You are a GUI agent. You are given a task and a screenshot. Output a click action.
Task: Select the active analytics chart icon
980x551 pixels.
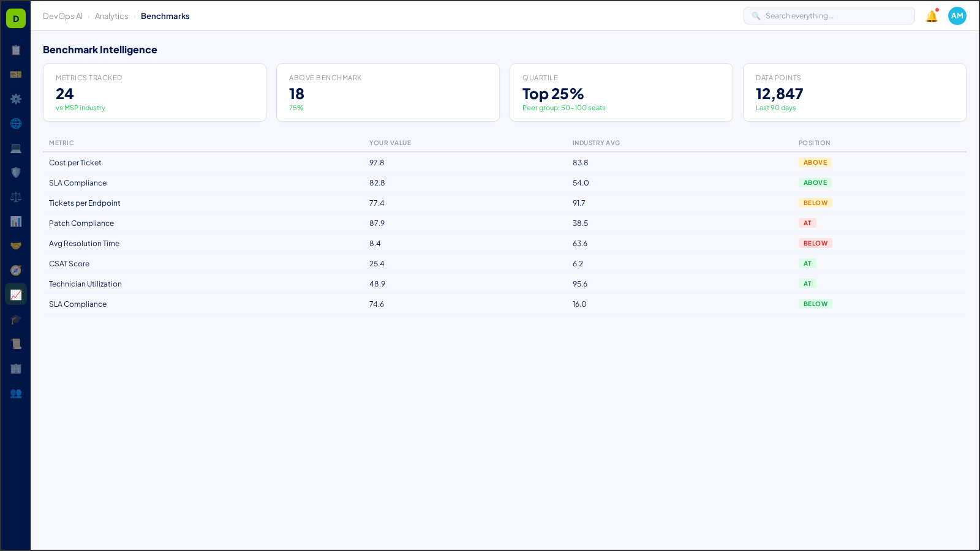tap(16, 294)
